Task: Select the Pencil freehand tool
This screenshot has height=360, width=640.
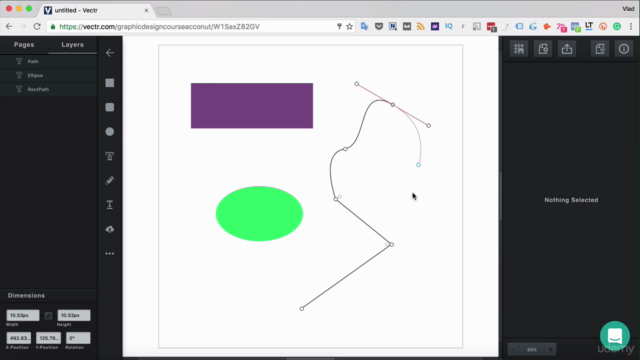Action: point(110,180)
